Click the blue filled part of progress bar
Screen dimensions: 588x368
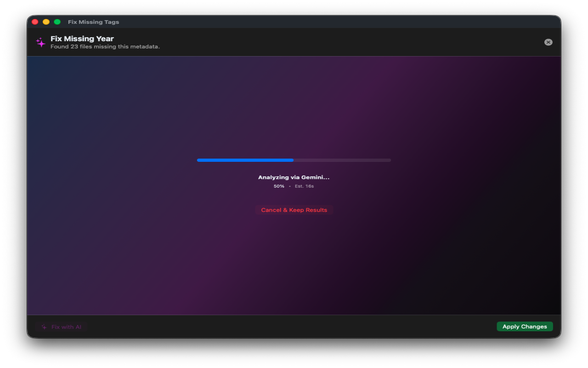[245, 160]
